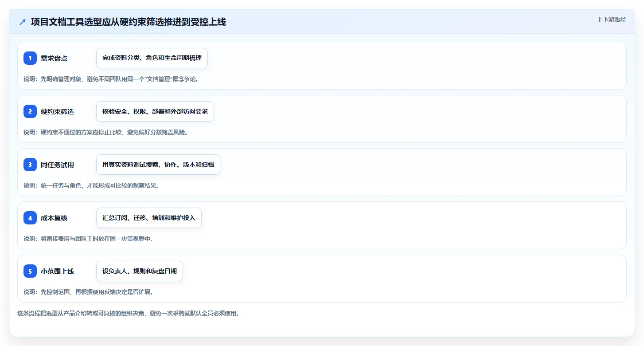Click the 用真实资料测试搜索、协作、版本和归档 box

(158, 165)
